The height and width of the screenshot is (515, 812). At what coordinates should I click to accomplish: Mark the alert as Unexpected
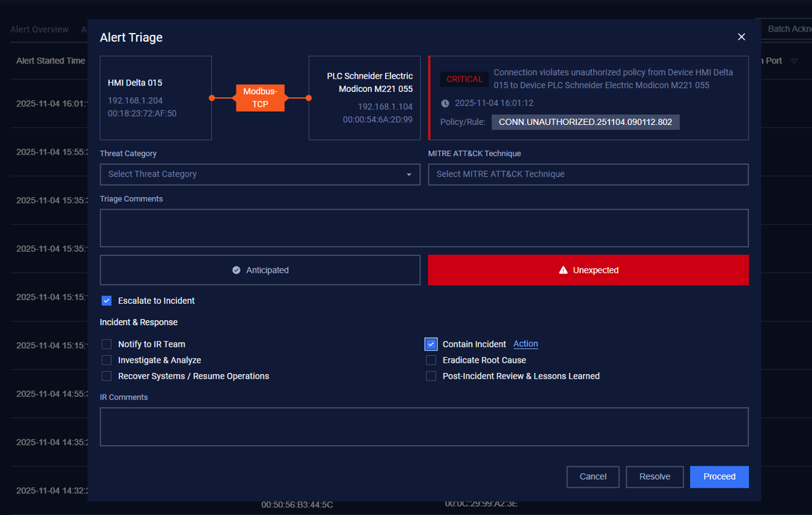(x=588, y=270)
